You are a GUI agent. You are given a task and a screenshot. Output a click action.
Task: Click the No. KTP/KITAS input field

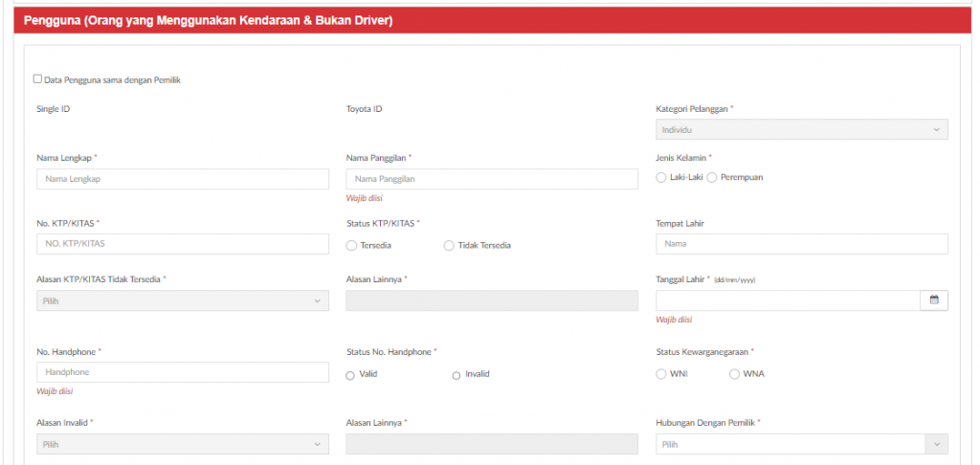coord(183,244)
